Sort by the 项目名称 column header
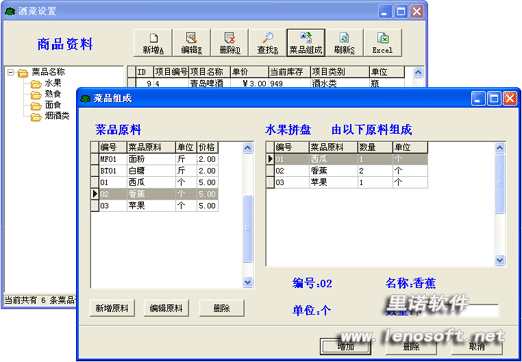 [210, 72]
